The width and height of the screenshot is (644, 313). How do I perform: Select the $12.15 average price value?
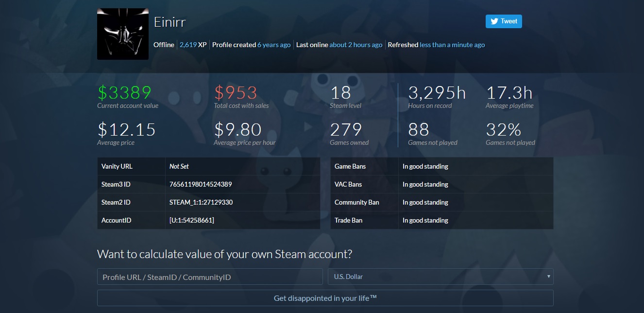pyautogui.click(x=127, y=129)
